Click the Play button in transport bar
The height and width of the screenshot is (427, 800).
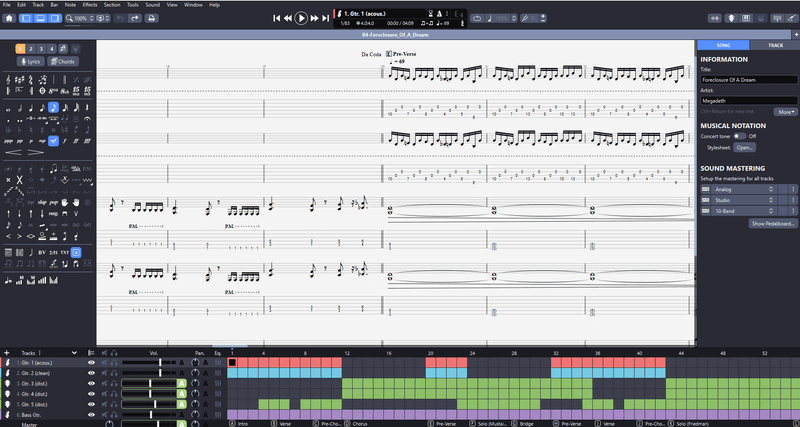(x=301, y=18)
